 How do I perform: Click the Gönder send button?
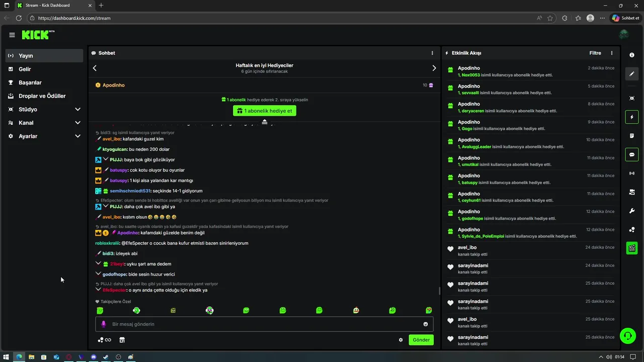pos(421,340)
